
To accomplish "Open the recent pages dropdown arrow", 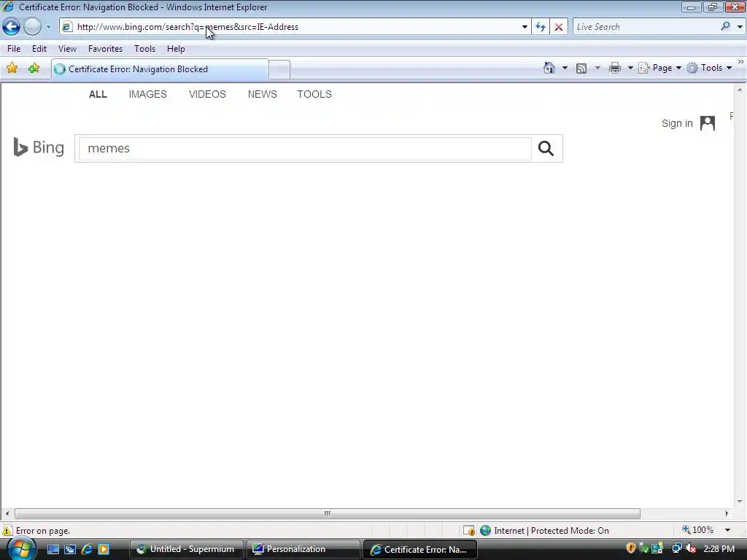I will click(x=48, y=27).
